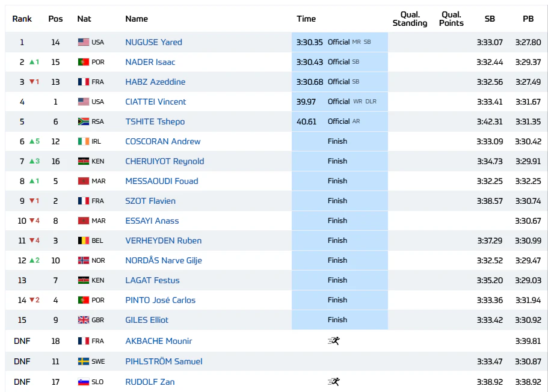The width and height of the screenshot is (548, 392).
Task: Click the Rank column header
Action: click(x=22, y=19)
